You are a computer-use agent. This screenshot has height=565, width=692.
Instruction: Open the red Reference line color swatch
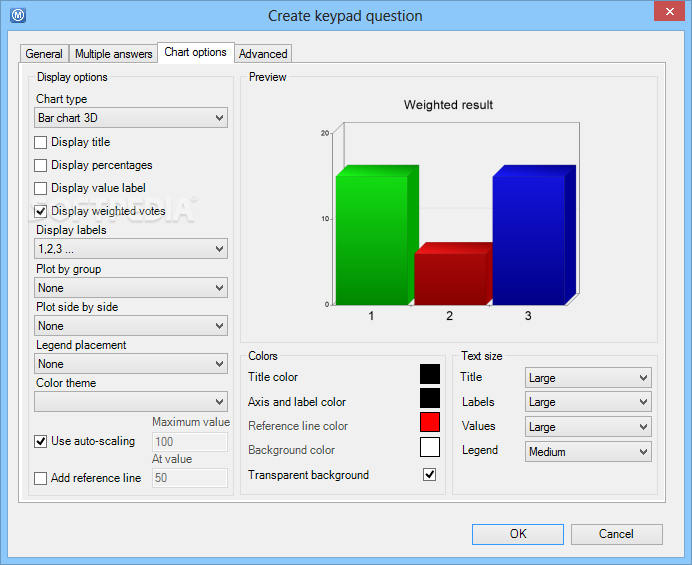430,422
